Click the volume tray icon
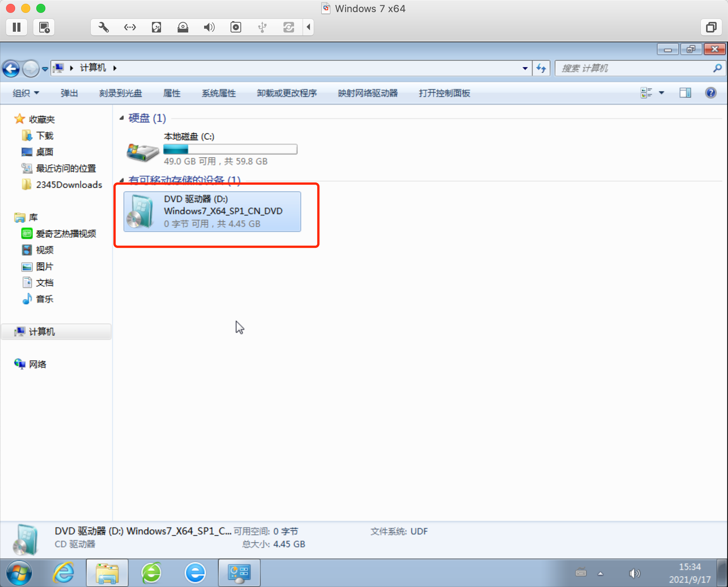Image resolution: width=728 pixels, height=587 pixels. (635, 573)
